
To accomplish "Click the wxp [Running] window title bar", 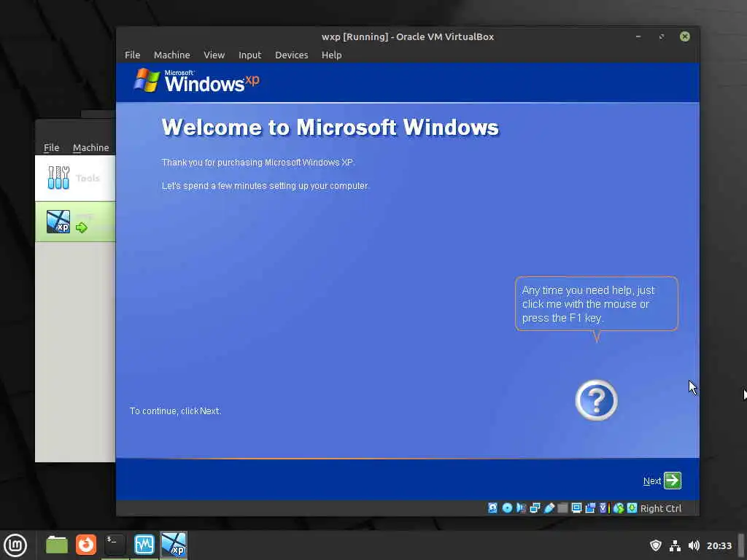I will (407, 36).
